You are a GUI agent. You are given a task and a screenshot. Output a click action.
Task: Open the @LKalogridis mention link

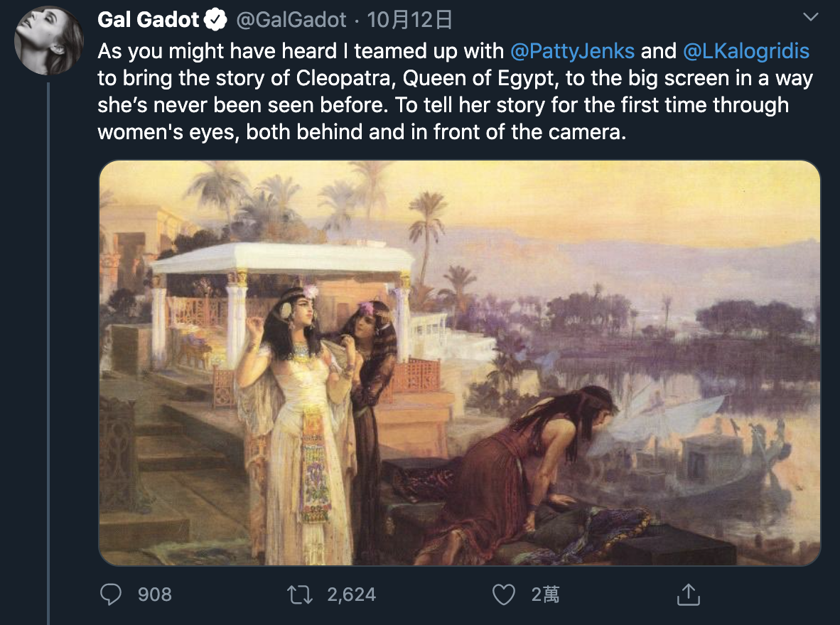(x=746, y=52)
